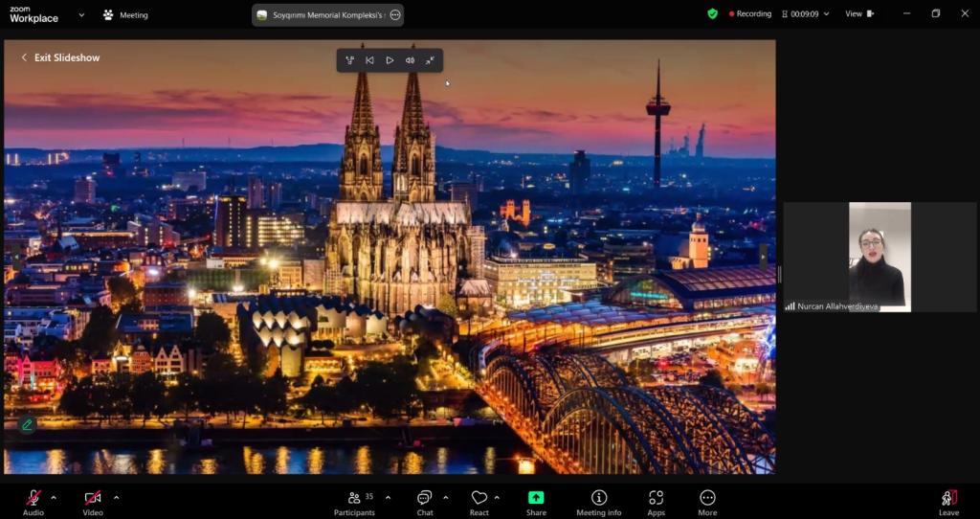
Task: Expand the participants options arrow
Action: (389, 498)
